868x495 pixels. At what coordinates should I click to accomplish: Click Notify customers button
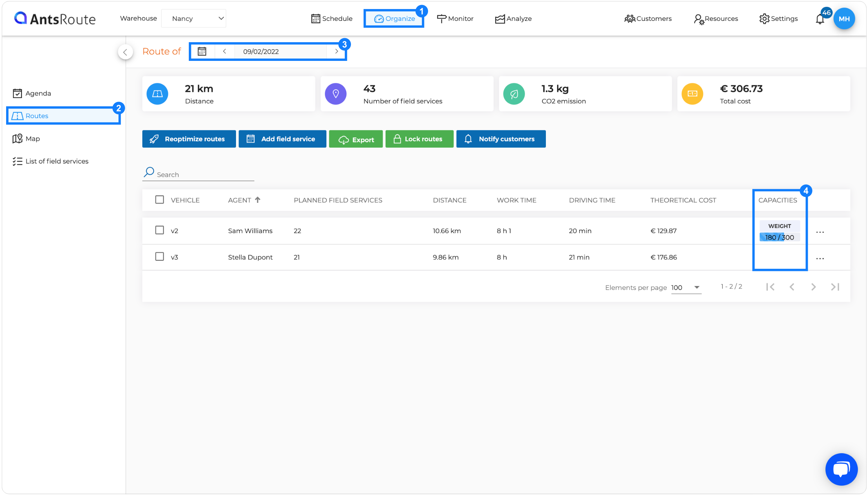click(x=501, y=139)
